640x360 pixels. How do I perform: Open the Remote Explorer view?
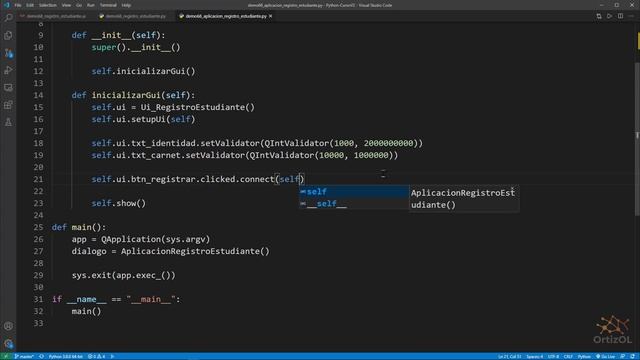point(8,87)
